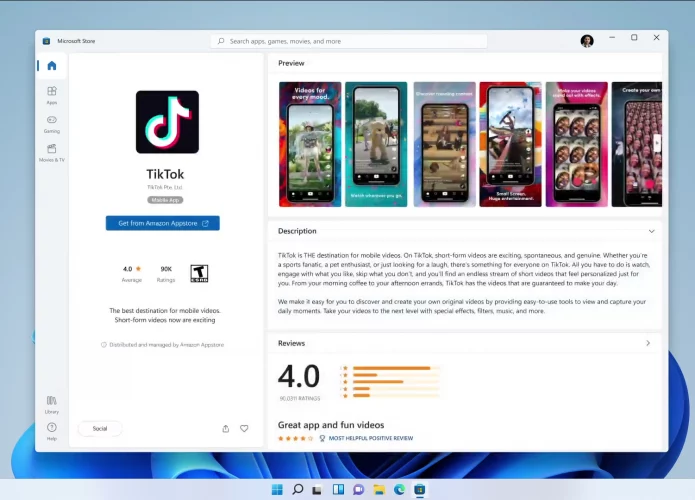Click the three-star rating bar
Screen dimensions: 695x500
(x=396, y=382)
